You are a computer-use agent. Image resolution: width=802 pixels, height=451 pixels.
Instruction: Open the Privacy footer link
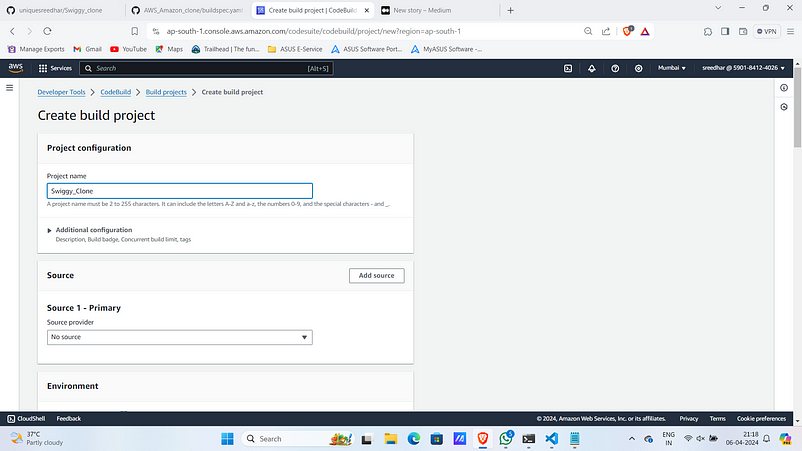click(688, 418)
